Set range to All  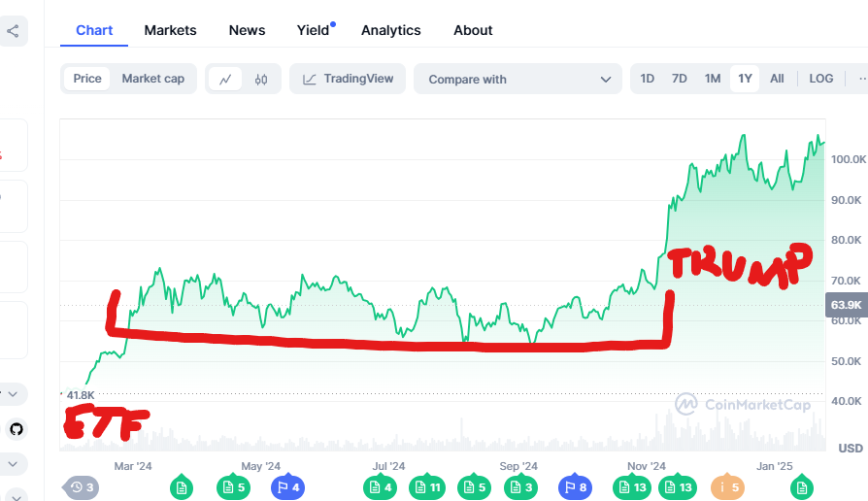[x=777, y=79]
